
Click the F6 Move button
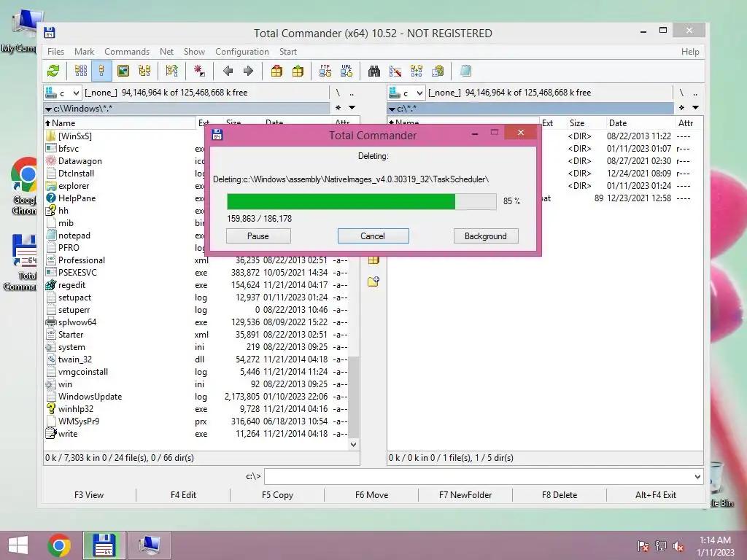[371, 495]
